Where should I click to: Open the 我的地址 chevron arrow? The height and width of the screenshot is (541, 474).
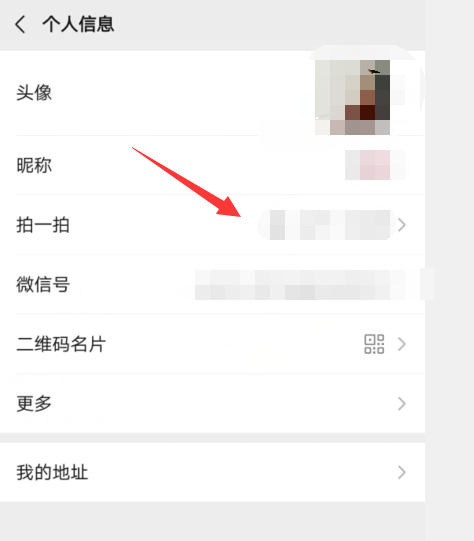402,472
